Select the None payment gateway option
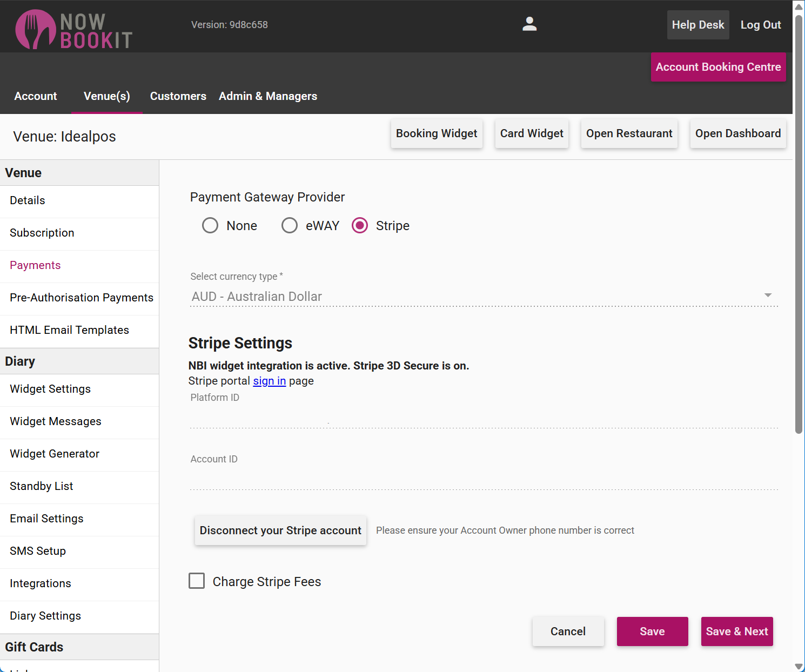805x672 pixels. pos(210,225)
